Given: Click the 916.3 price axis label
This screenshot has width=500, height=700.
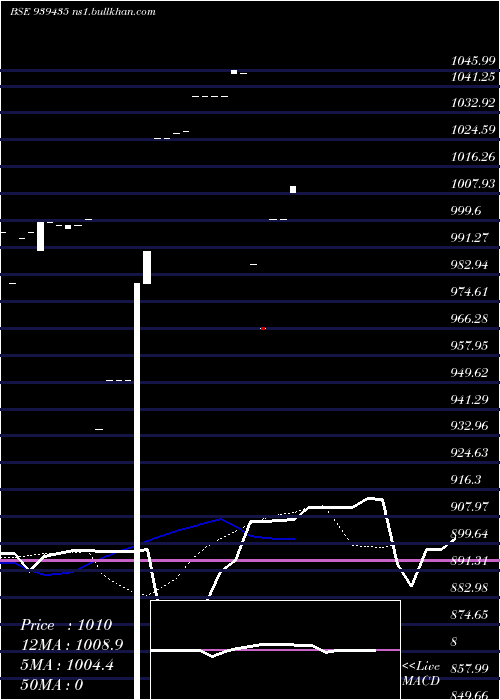Looking at the screenshot, I should click(x=466, y=480).
